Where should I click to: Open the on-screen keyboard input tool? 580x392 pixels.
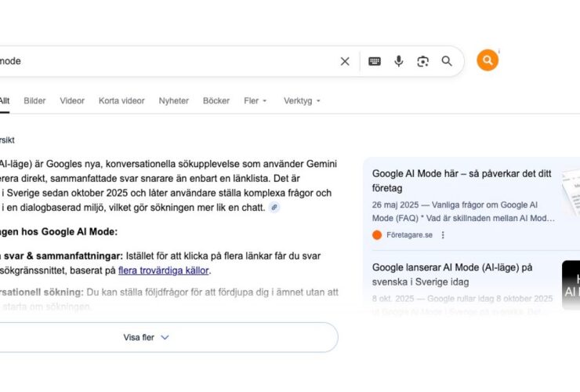tap(375, 61)
